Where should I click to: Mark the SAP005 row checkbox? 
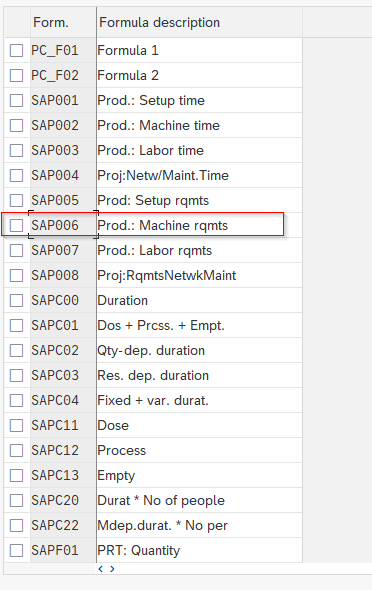click(16, 200)
